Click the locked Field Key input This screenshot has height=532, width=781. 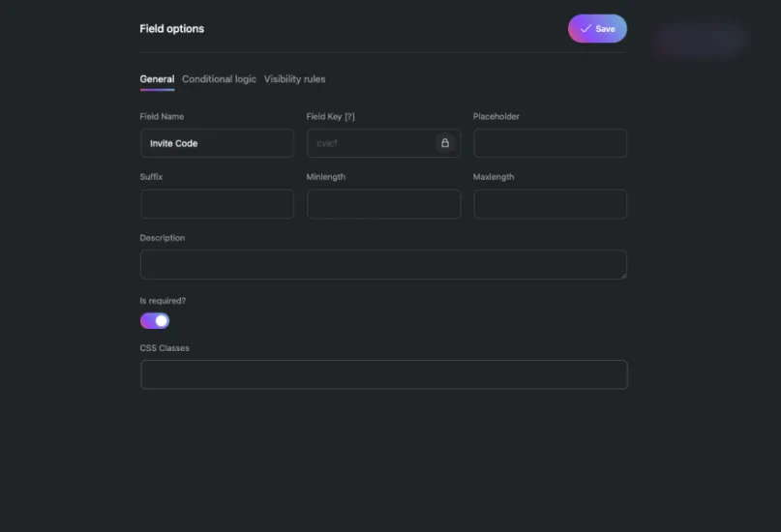point(383,143)
